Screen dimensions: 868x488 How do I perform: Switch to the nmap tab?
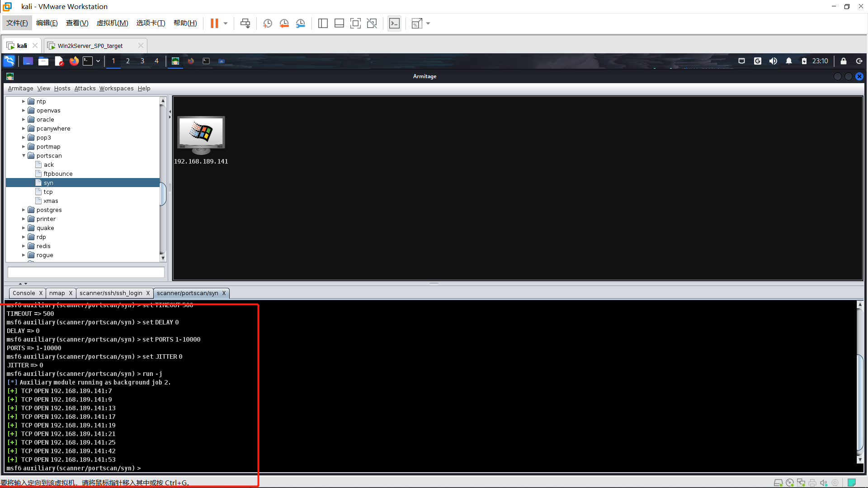(57, 292)
